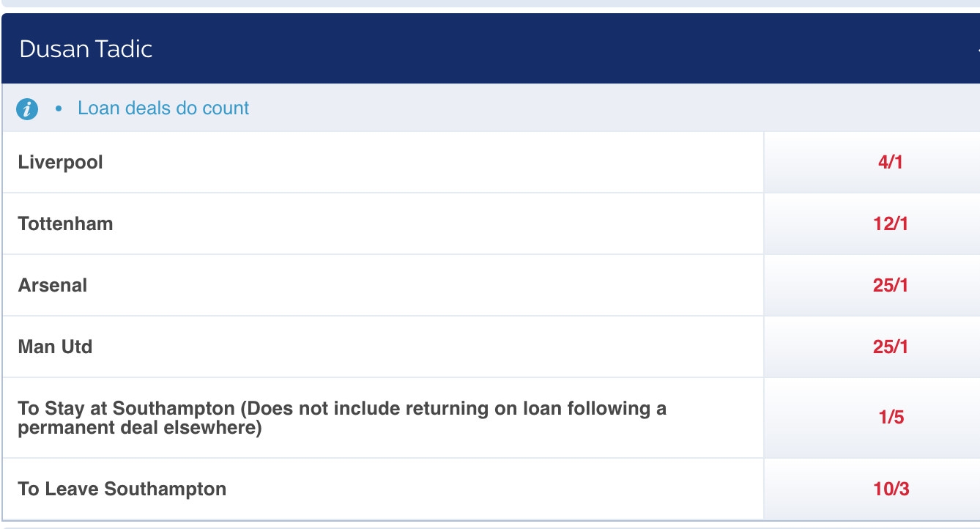Click the To Leave Southampton label
Image resolution: width=980 pixels, height=529 pixels.
click(122, 489)
